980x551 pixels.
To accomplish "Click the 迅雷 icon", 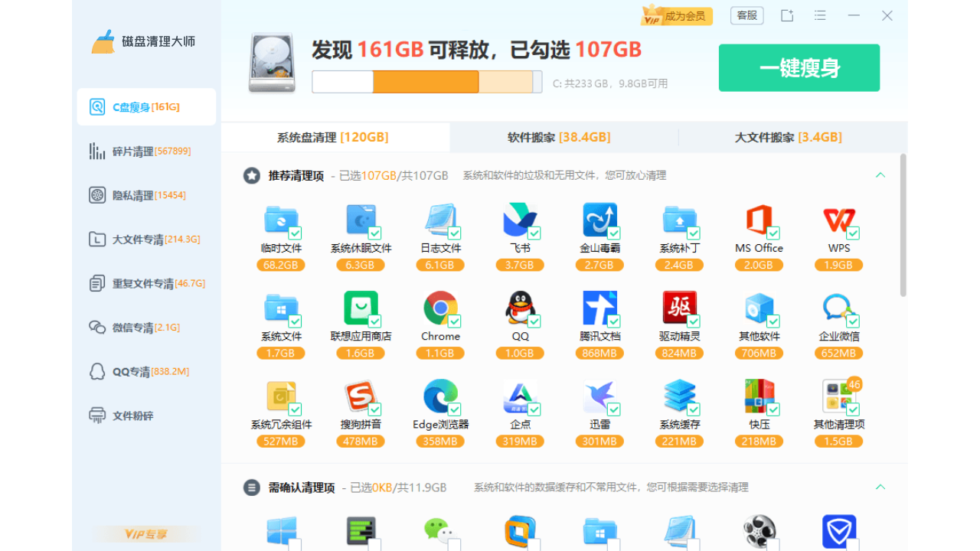I will (x=599, y=396).
